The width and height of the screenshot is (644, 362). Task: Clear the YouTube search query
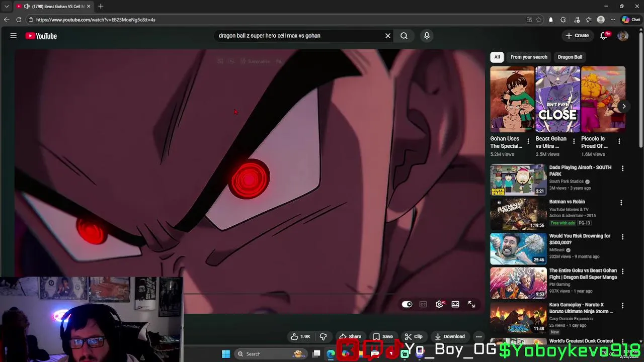click(388, 36)
